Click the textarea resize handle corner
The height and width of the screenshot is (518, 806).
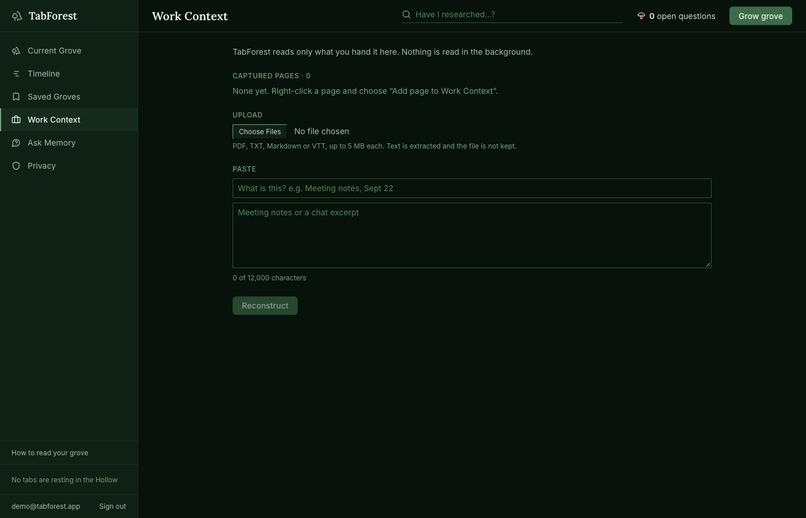(x=708, y=264)
